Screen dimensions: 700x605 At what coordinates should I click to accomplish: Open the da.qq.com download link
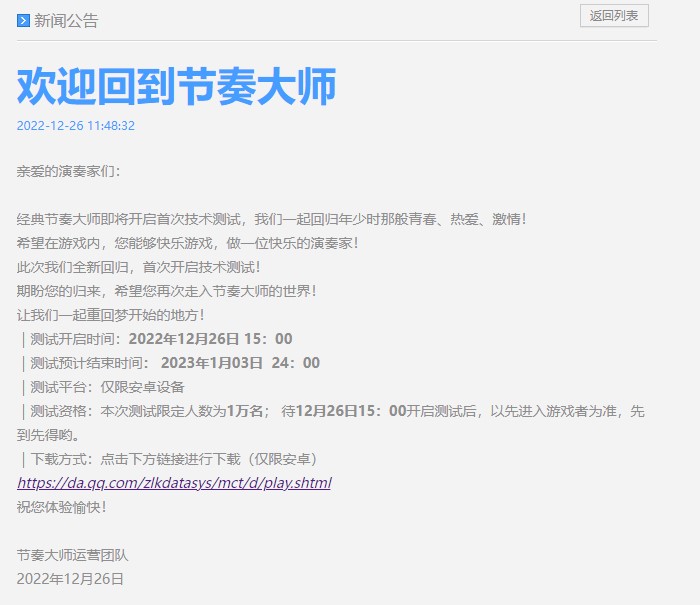pyautogui.click(x=174, y=483)
